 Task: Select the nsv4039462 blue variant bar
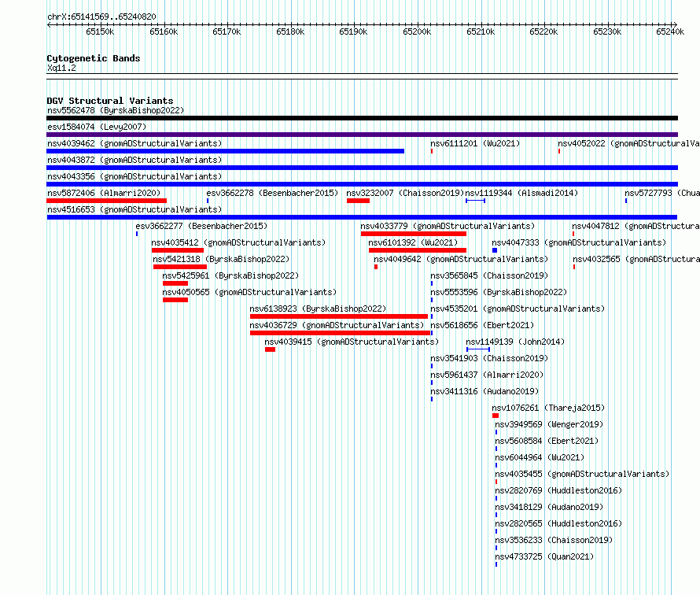(226, 151)
